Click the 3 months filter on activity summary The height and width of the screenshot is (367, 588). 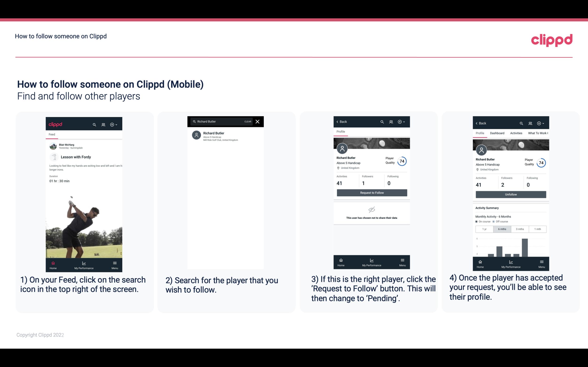pyautogui.click(x=520, y=229)
